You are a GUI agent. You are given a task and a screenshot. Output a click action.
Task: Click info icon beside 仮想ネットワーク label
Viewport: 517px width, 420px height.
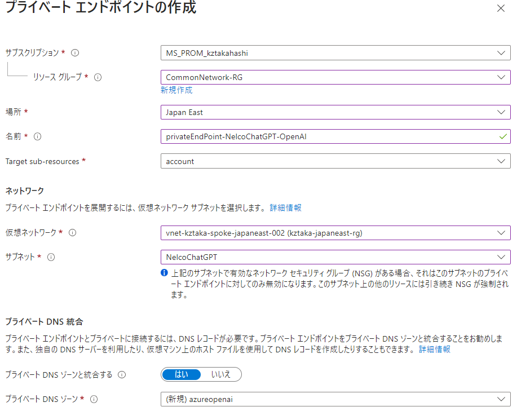coord(72,232)
